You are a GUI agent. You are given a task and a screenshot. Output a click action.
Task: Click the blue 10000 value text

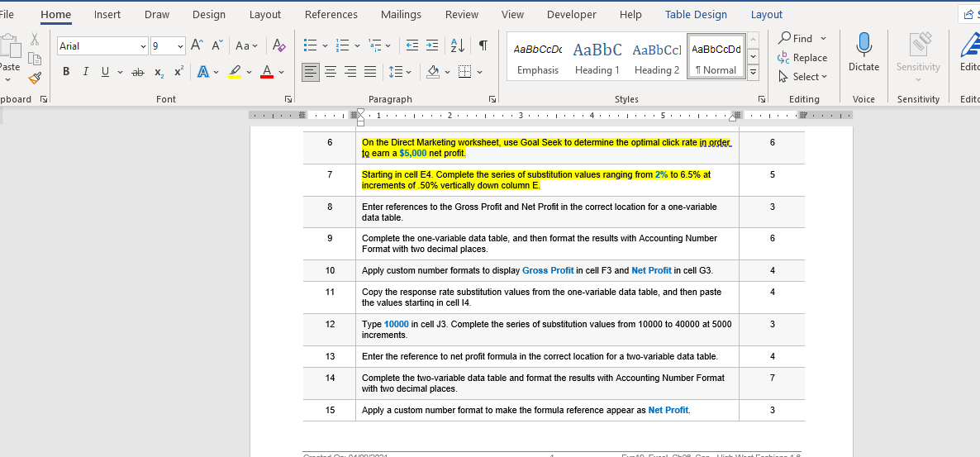(397, 325)
